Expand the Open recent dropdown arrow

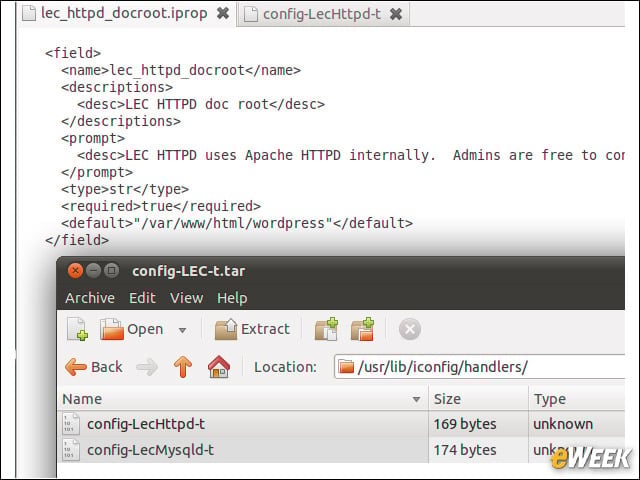pos(182,330)
